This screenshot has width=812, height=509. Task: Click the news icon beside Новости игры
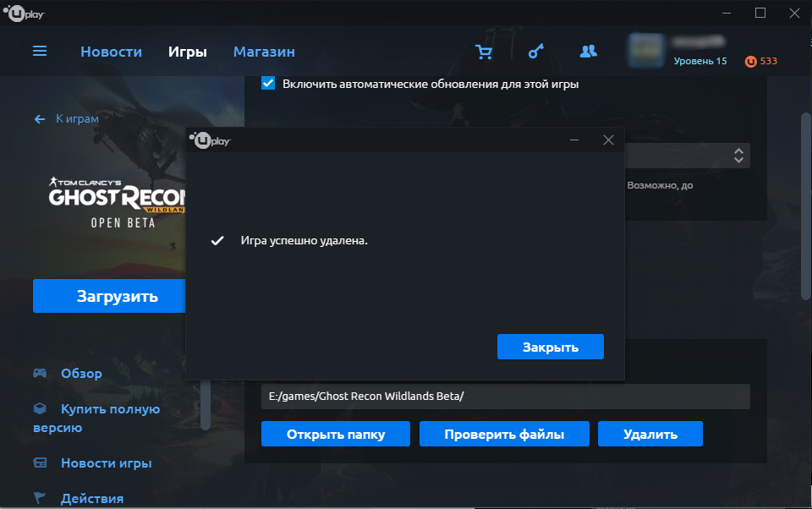[40, 462]
